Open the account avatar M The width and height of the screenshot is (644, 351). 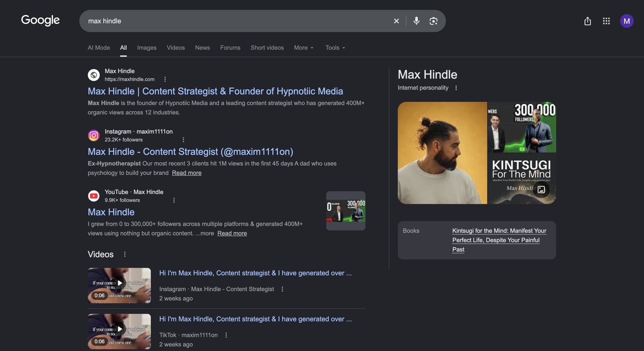pyautogui.click(x=627, y=21)
